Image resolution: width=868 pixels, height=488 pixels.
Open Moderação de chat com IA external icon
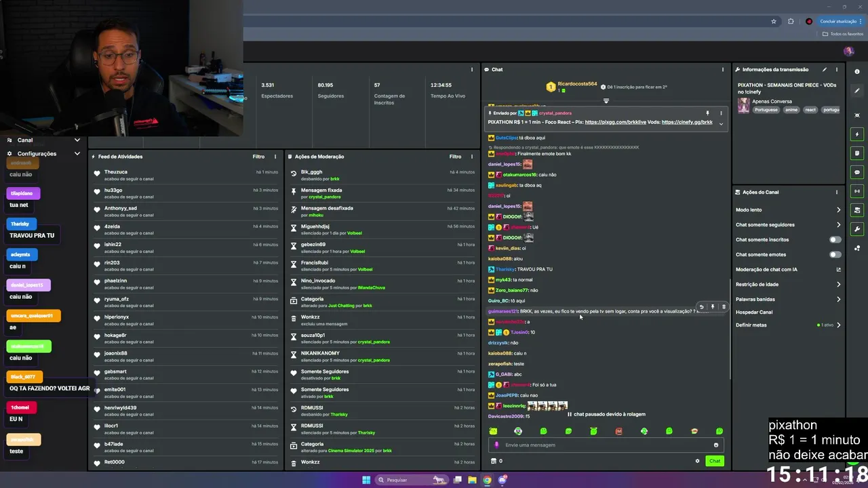click(839, 269)
